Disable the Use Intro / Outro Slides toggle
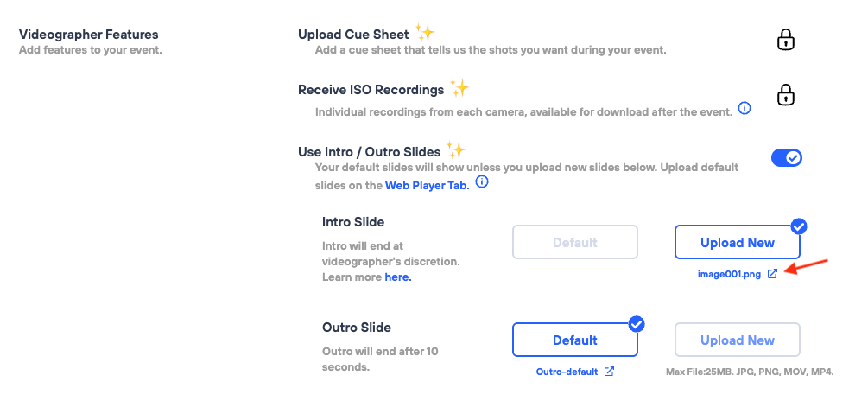The height and width of the screenshot is (407, 868). click(x=786, y=157)
